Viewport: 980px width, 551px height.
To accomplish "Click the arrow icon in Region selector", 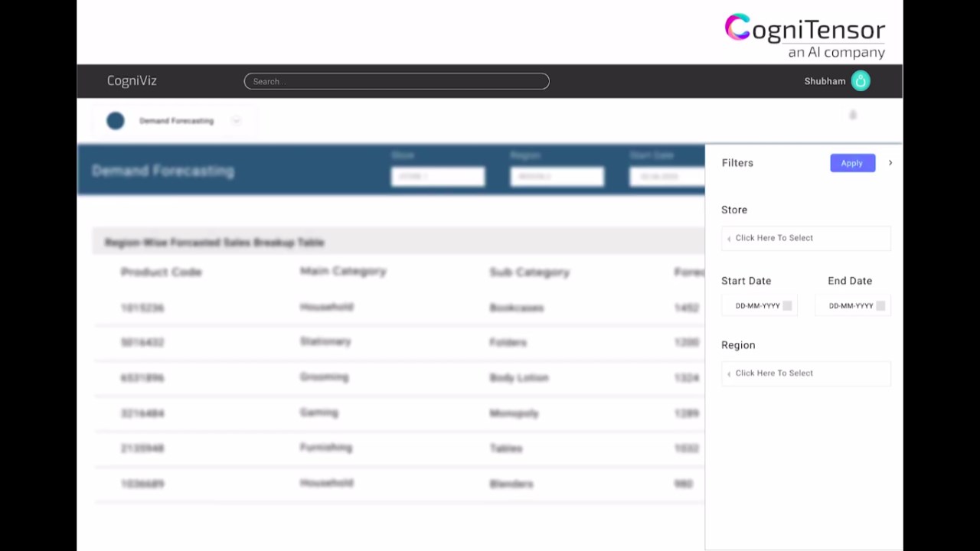I will [729, 373].
